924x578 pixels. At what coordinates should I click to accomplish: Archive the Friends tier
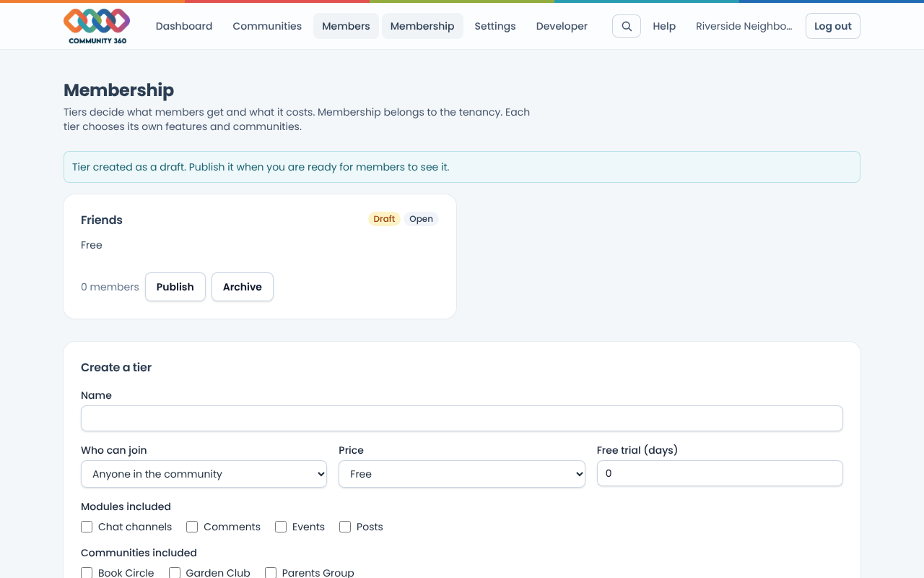tap(243, 287)
